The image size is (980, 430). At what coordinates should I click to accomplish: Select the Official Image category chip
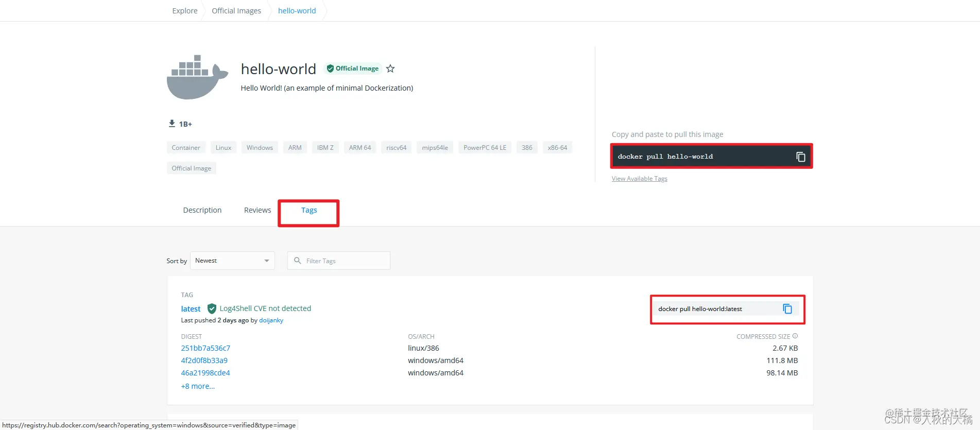pos(192,168)
